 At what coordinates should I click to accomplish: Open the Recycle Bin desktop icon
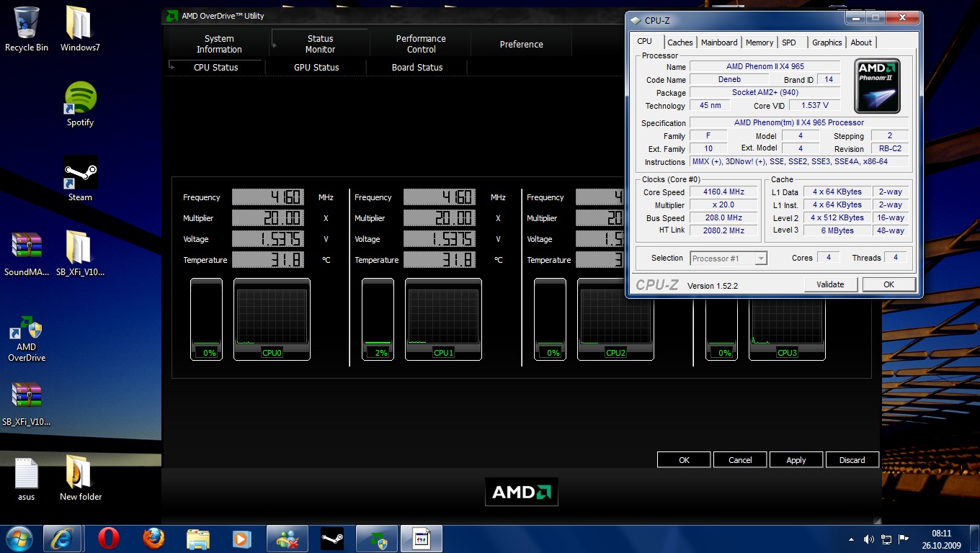pos(27,29)
